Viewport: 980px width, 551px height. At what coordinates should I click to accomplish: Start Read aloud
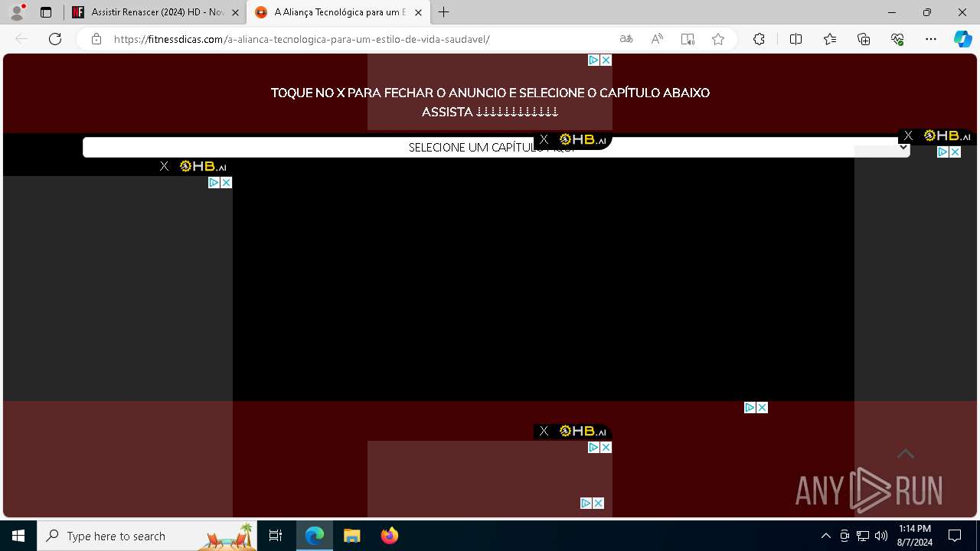pyautogui.click(x=657, y=39)
